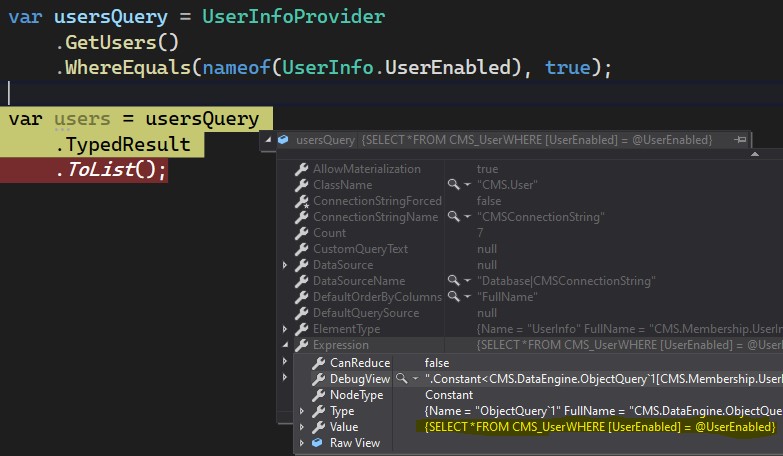
Task: Expand the ElementType property
Action: click(285, 329)
